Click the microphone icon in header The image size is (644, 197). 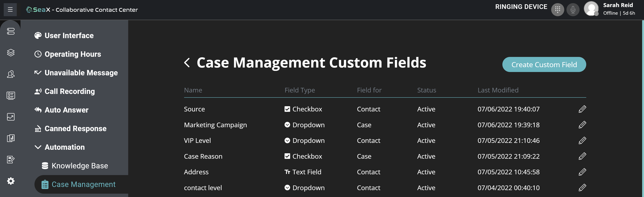(x=572, y=10)
